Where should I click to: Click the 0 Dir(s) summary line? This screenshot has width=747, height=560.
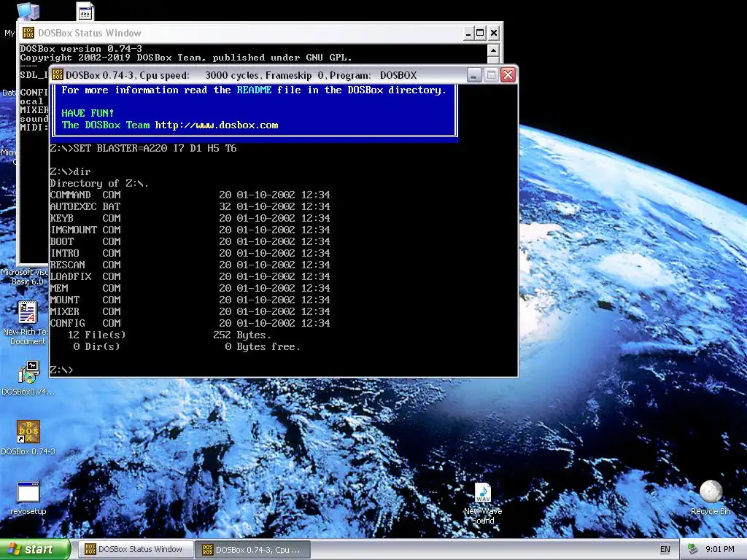pos(187,346)
